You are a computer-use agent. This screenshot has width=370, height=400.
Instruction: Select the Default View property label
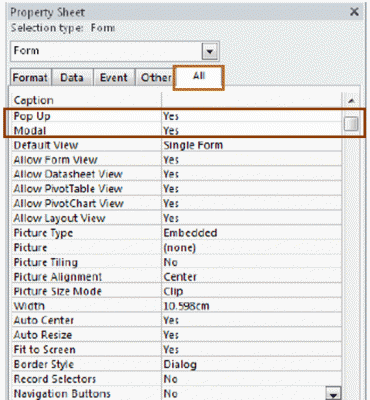coord(46,145)
